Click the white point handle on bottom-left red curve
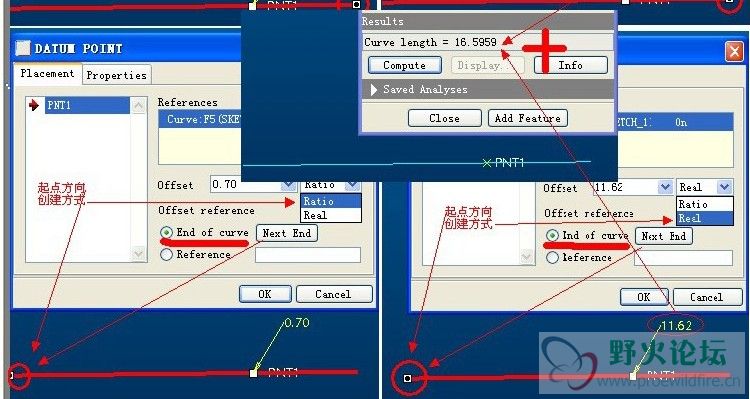The height and width of the screenshot is (399, 750). click(x=254, y=373)
